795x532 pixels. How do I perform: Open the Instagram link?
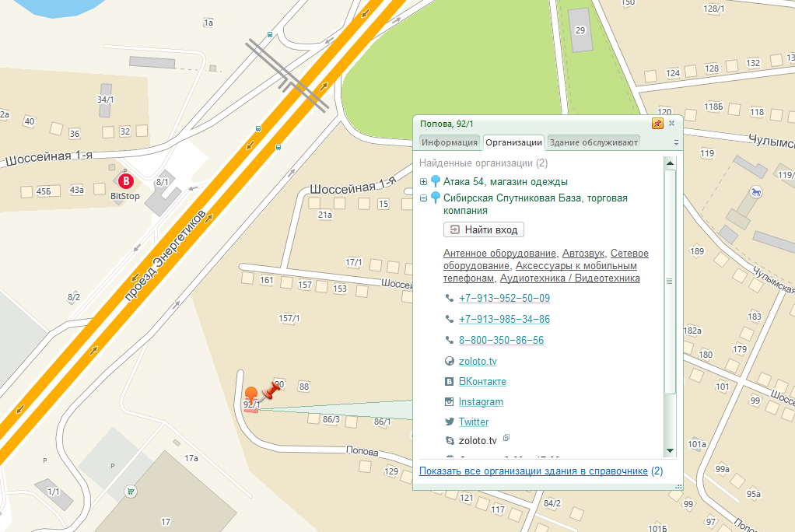[481, 401]
